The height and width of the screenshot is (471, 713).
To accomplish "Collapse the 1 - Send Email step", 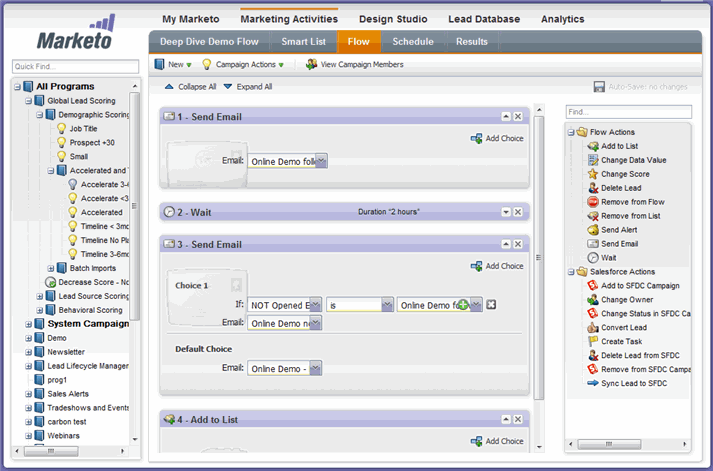I will tap(506, 117).
